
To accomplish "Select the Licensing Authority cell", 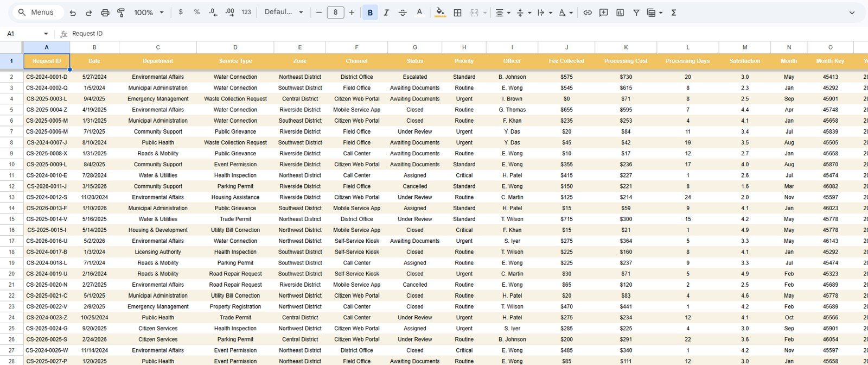I will (158, 252).
